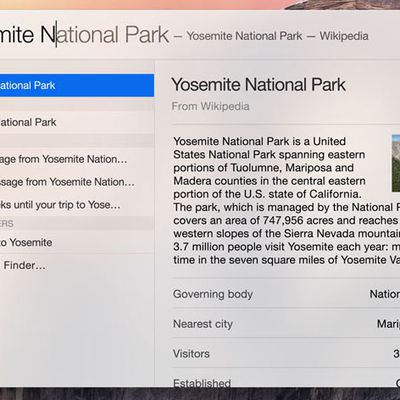The height and width of the screenshot is (400, 400).
Task: Click the 'From Wikipedia' subtitle
Action: coord(210,106)
